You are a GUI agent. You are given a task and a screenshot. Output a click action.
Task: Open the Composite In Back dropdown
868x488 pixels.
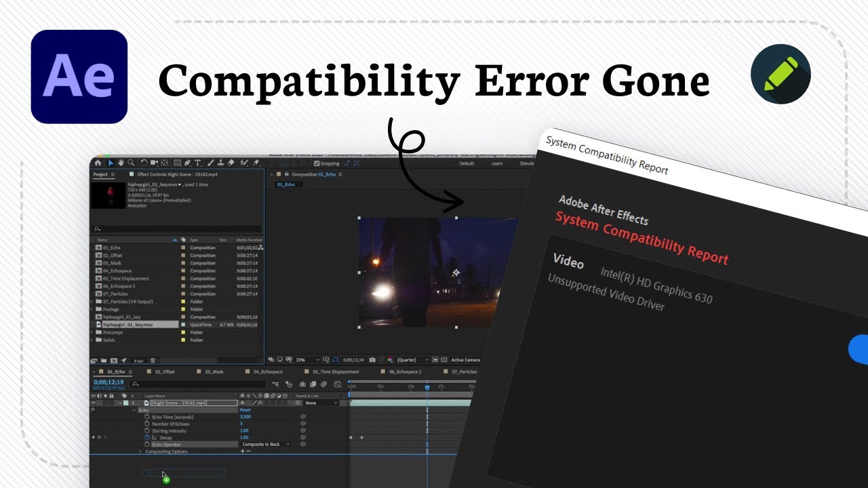click(266, 445)
